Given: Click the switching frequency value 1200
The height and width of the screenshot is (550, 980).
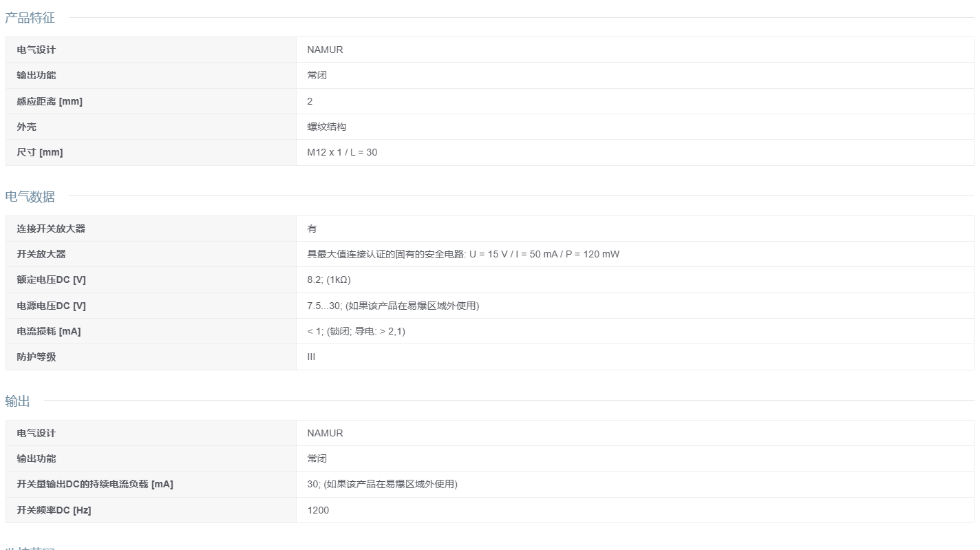Looking at the screenshot, I should tap(318, 510).
